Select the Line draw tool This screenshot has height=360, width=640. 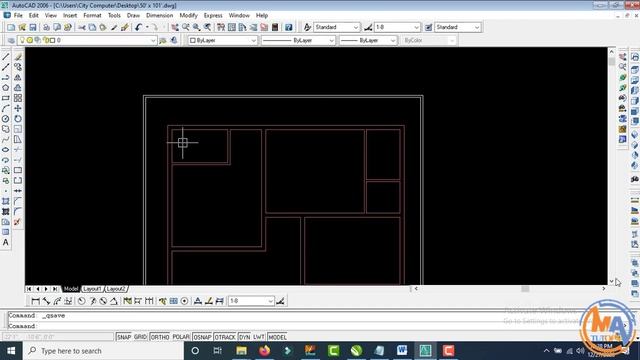[x=6, y=57]
